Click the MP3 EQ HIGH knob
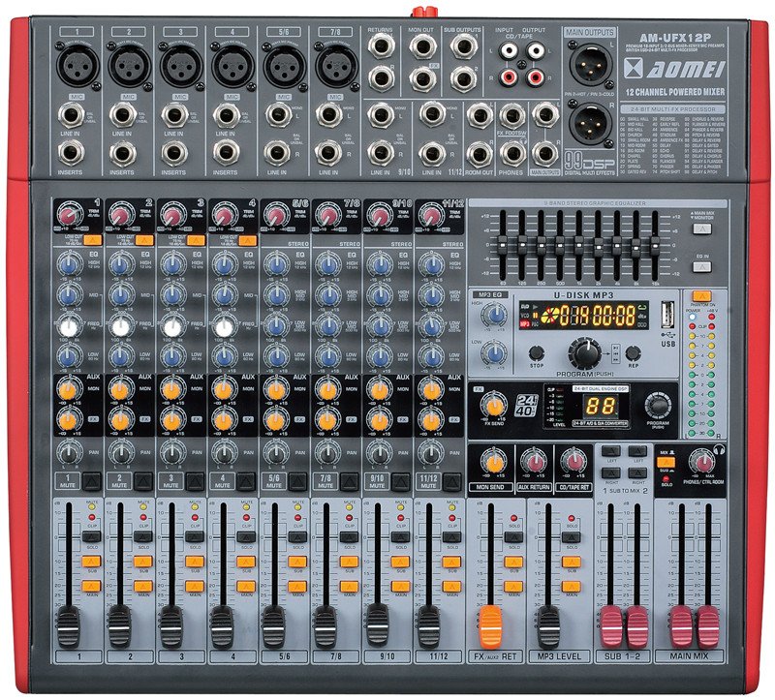Screen dimensions: 775x700 click(x=495, y=315)
